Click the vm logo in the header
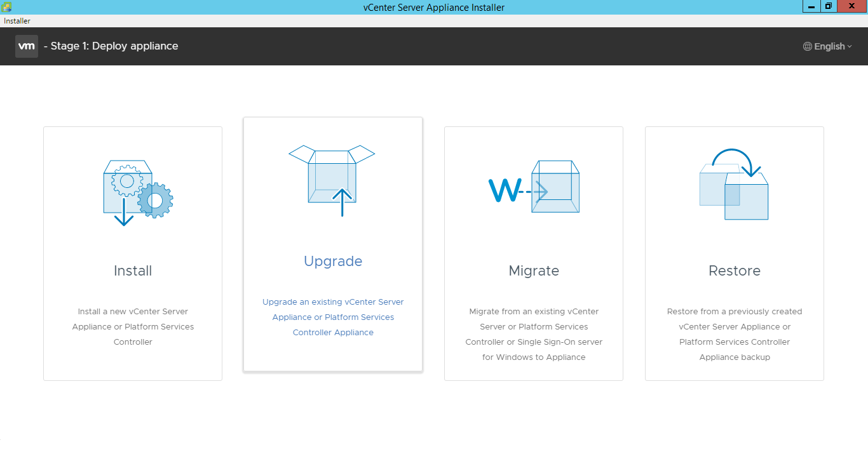 pos(26,46)
